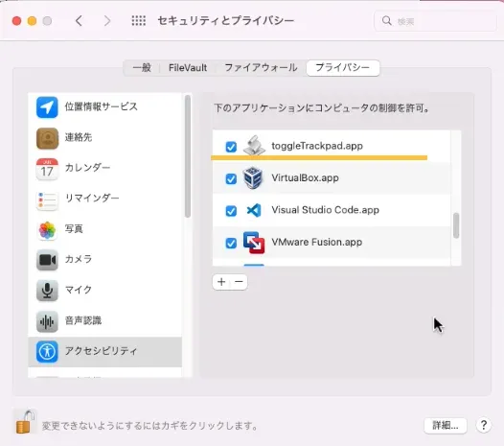Switch to the 一般 tab
504x446 pixels.
pyautogui.click(x=142, y=68)
